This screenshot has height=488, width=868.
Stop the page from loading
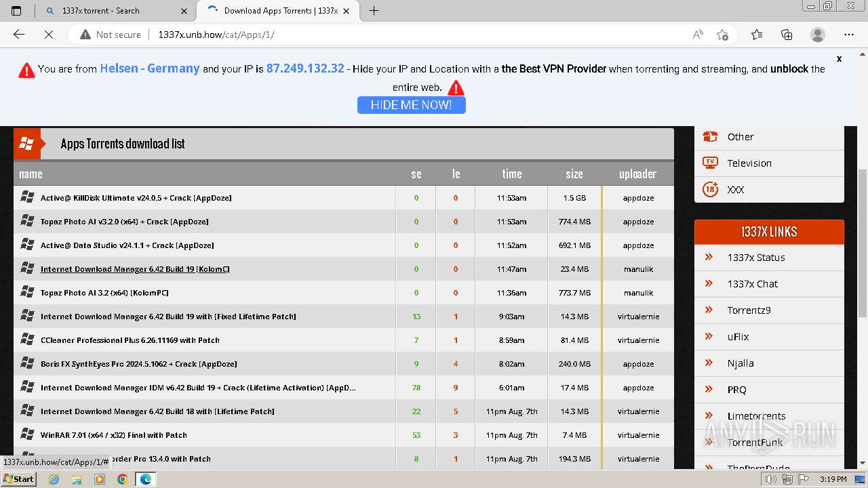[49, 35]
